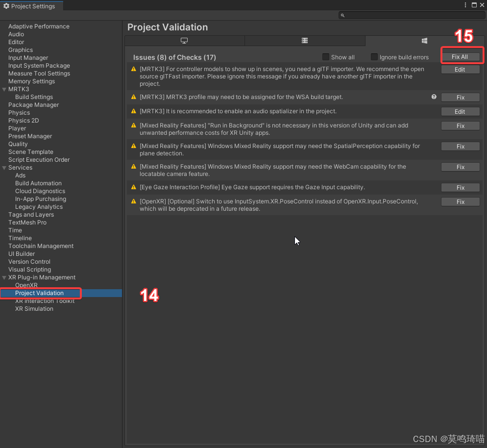This screenshot has height=448, width=487.
Task: Select the Windows UWP platform tab
Action: tap(424, 41)
